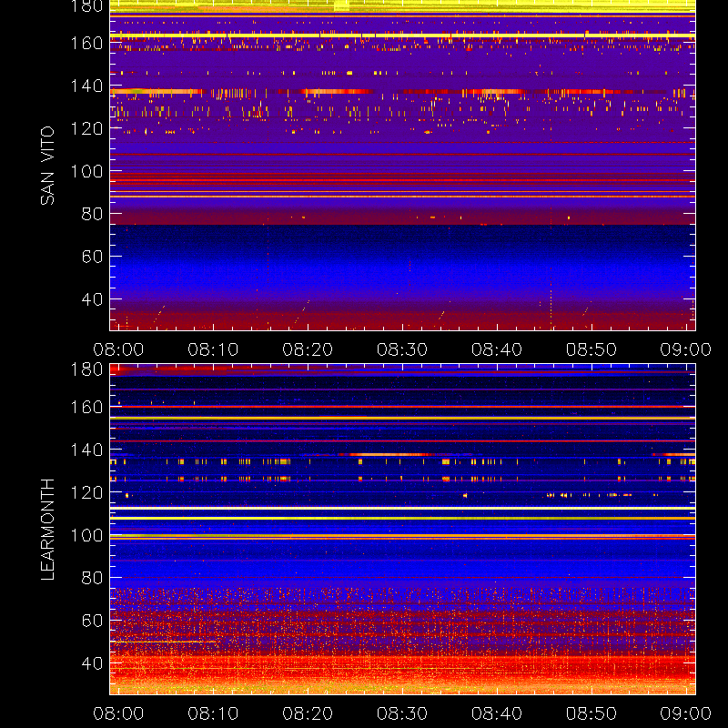
Task: Pick the 80 tick label on Learmonth plot
Action: point(92,578)
